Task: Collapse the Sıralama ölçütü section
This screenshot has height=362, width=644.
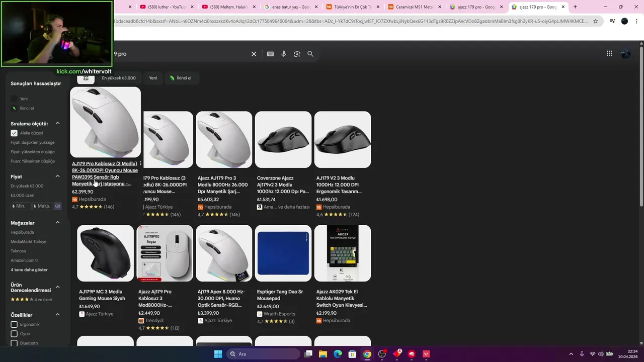Action: [x=57, y=123]
